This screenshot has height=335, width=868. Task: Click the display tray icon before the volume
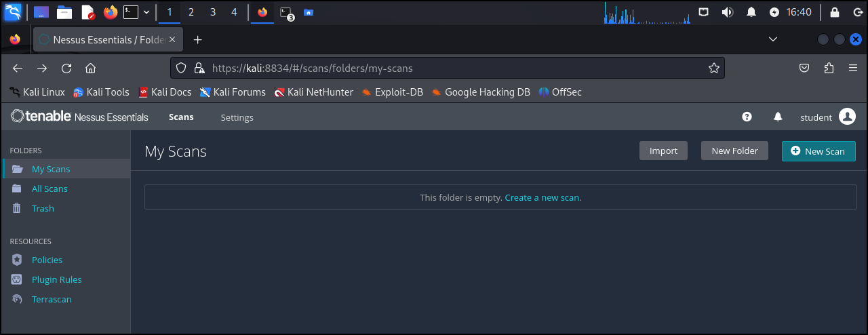(704, 12)
